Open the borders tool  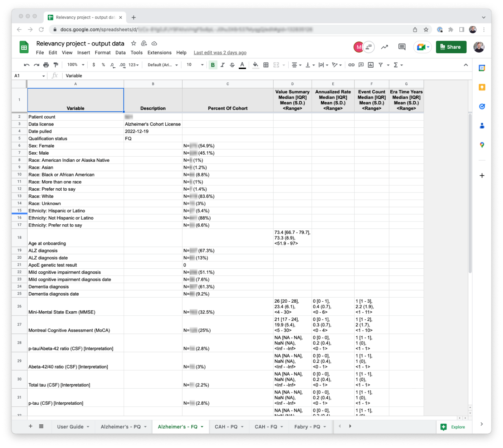pos(266,65)
